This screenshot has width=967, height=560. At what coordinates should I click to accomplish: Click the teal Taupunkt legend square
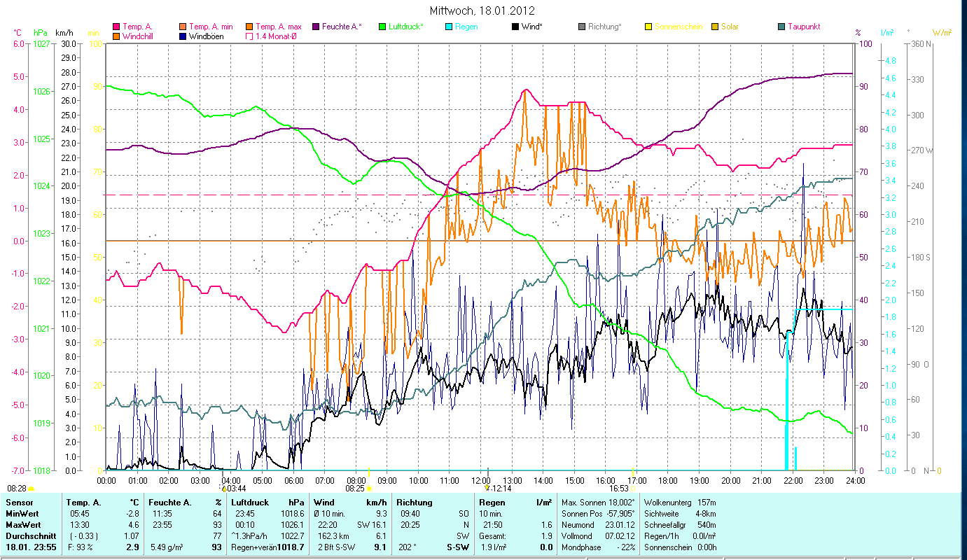click(x=782, y=27)
